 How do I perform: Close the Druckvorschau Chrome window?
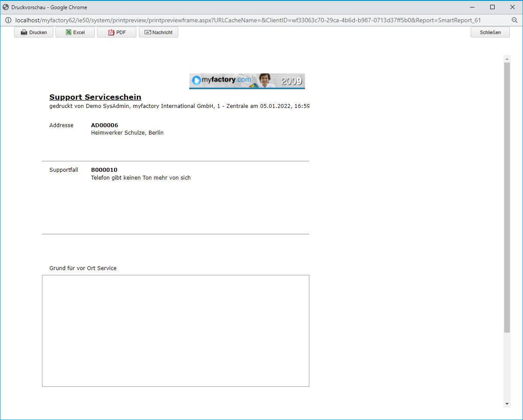(x=513, y=7)
